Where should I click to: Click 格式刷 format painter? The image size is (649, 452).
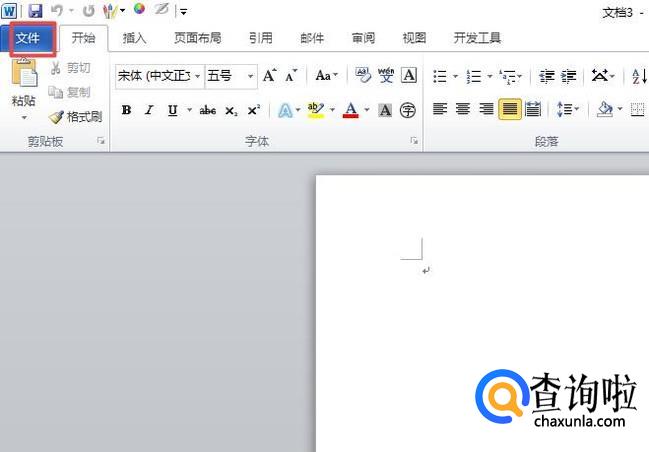point(76,117)
